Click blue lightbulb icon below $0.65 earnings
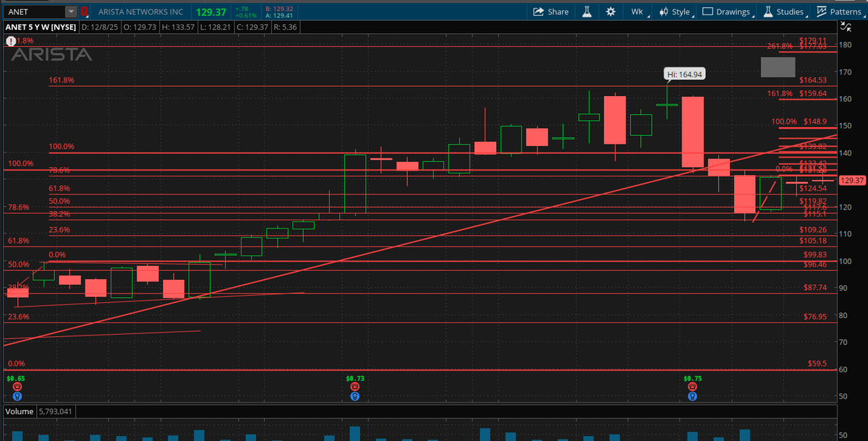This screenshot has height=441, width=868. (x=17, y=396)
